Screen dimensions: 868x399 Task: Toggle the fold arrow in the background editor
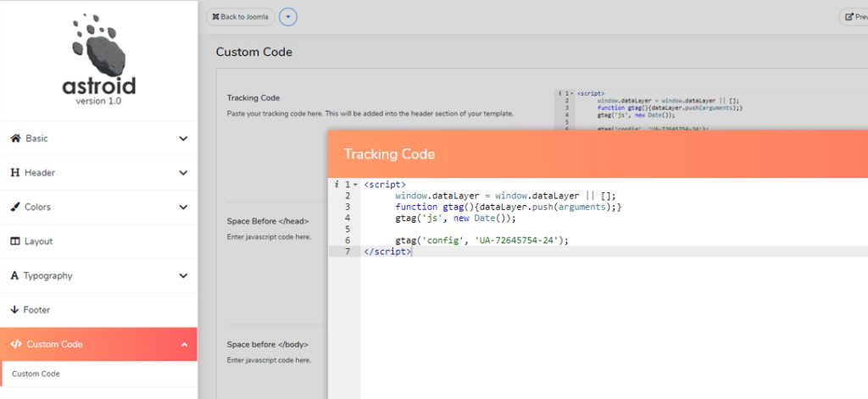[572, 93]
